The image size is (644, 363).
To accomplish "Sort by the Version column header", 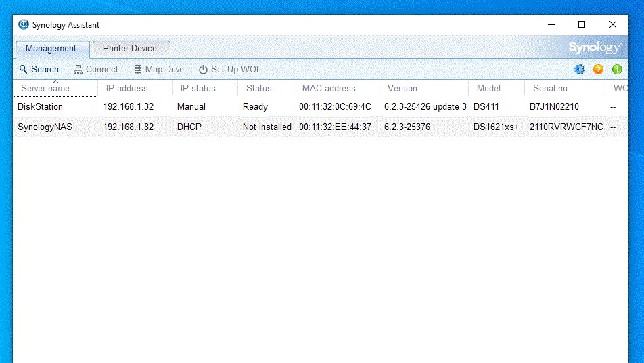I will [x=424, y=89].
